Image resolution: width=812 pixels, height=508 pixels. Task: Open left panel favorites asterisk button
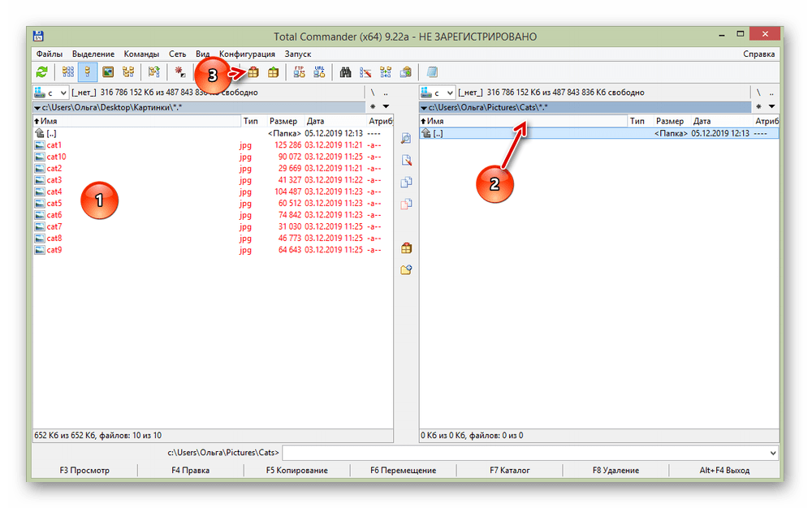[373, 107]
